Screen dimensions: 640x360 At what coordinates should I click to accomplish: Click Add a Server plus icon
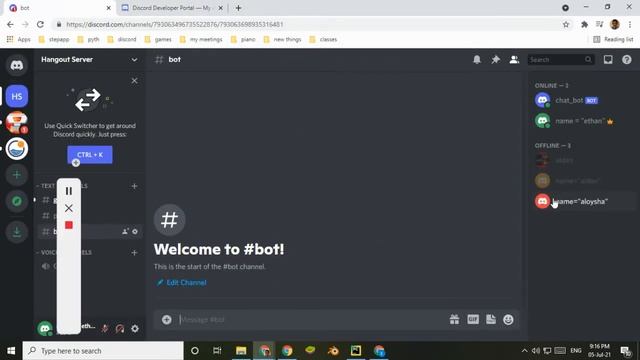click(x=17, y=175)
